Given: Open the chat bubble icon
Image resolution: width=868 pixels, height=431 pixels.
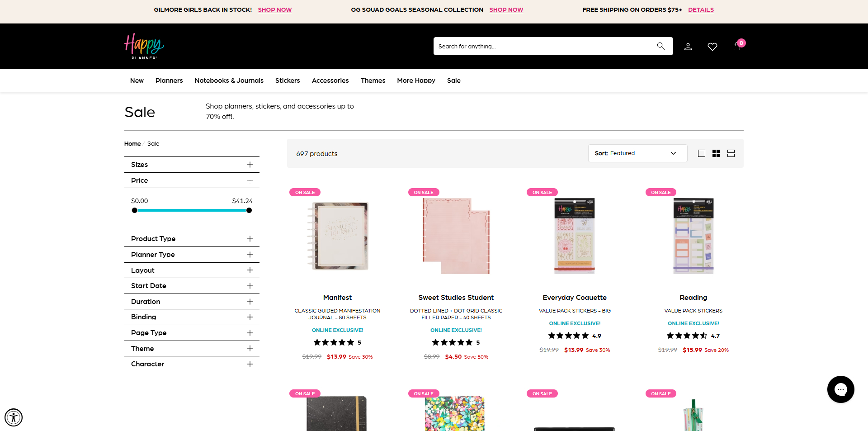Looking at the screenshot, I should pyautogui.click(x=840, y=389).
